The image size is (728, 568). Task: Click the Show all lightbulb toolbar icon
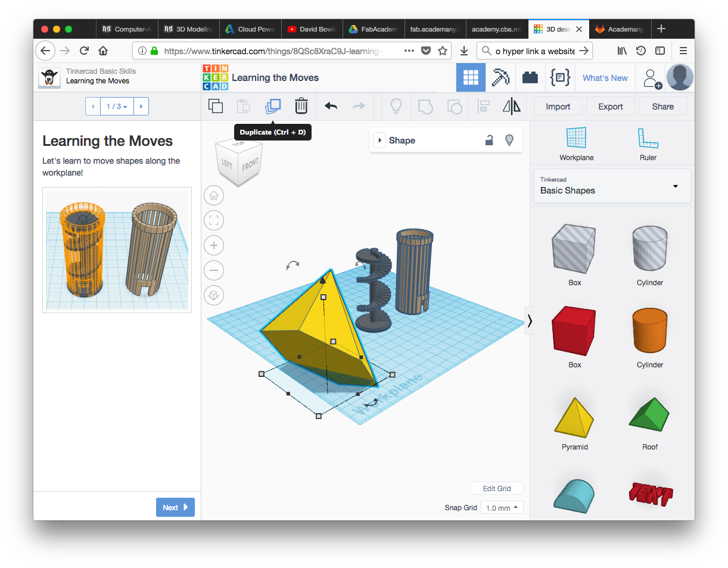(x=396, y=107)
